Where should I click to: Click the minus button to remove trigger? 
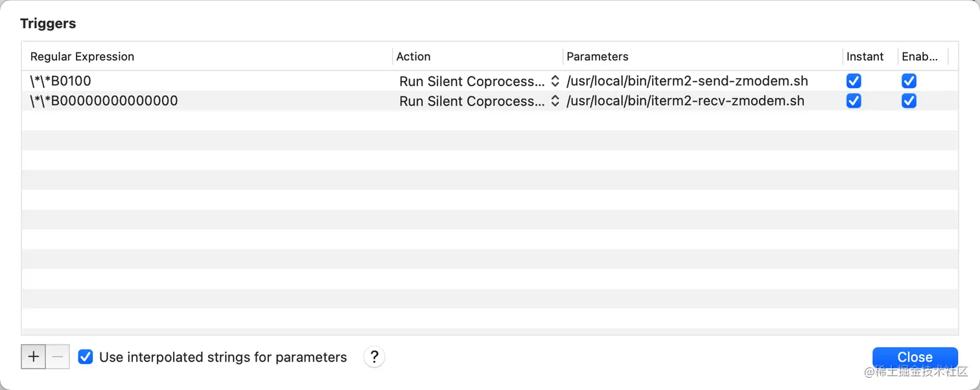tap(58, 357)
